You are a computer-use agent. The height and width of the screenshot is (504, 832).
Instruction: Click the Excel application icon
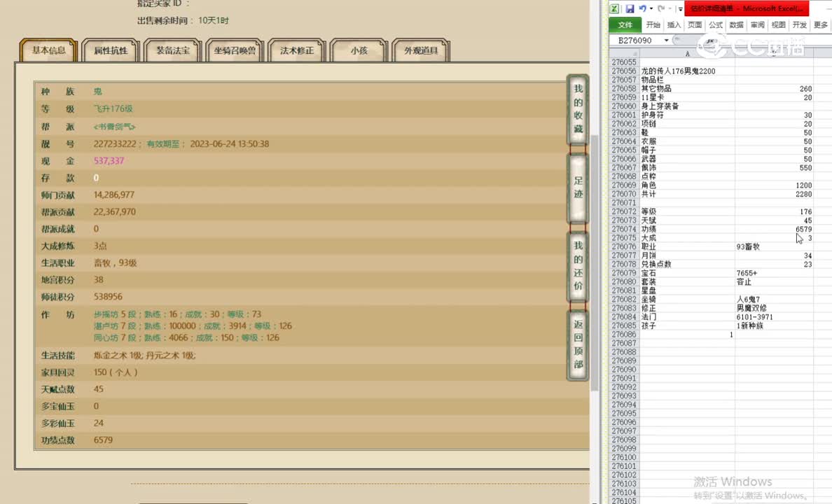pyautogui.click(x=614, y=8)
